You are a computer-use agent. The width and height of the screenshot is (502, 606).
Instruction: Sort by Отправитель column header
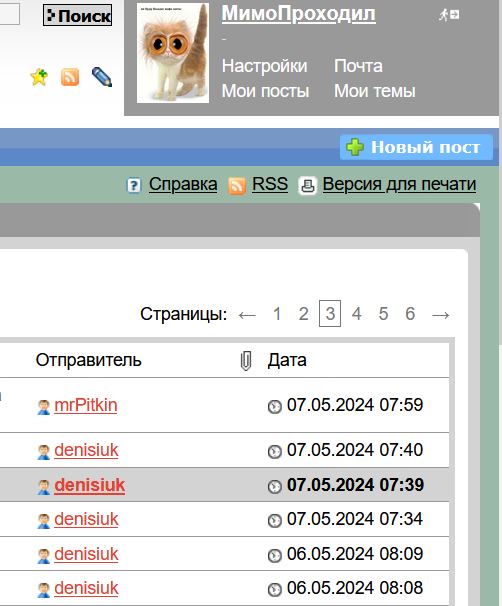point(88,360)
